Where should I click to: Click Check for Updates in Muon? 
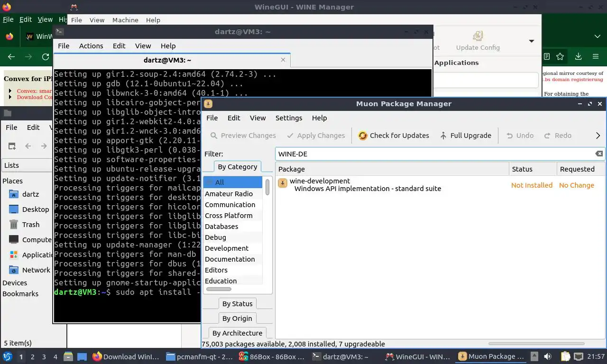[x=394, y=136]
